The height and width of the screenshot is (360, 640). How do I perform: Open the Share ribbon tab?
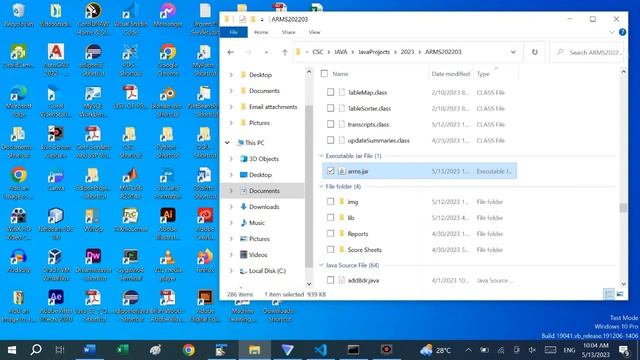point(289,32)
